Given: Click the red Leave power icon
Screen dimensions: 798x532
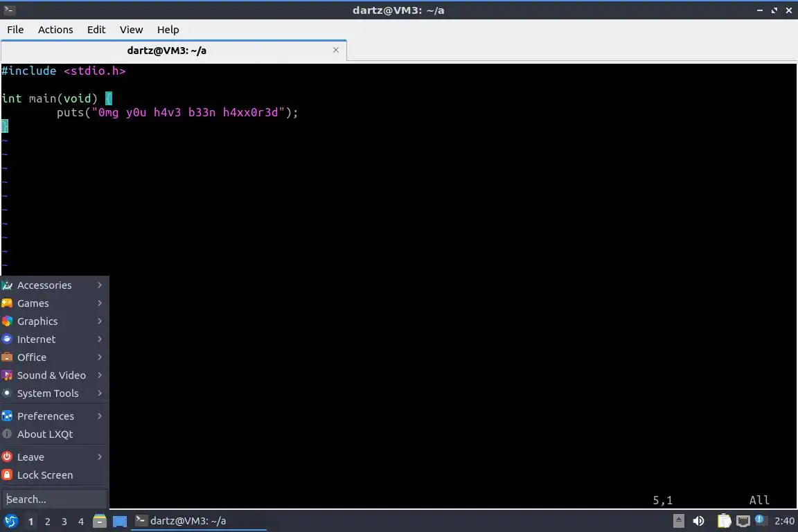Looking at the screenshot, I should point(7,456).
